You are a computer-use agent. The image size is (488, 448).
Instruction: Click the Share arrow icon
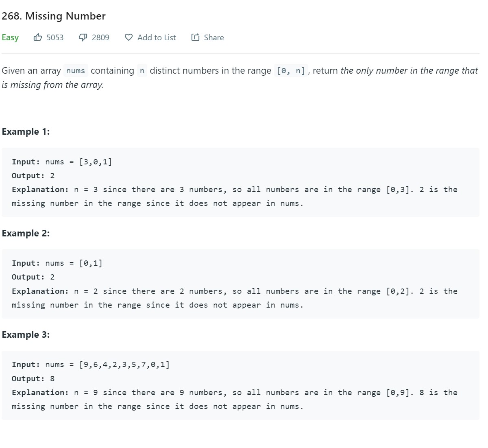(196, 37)
